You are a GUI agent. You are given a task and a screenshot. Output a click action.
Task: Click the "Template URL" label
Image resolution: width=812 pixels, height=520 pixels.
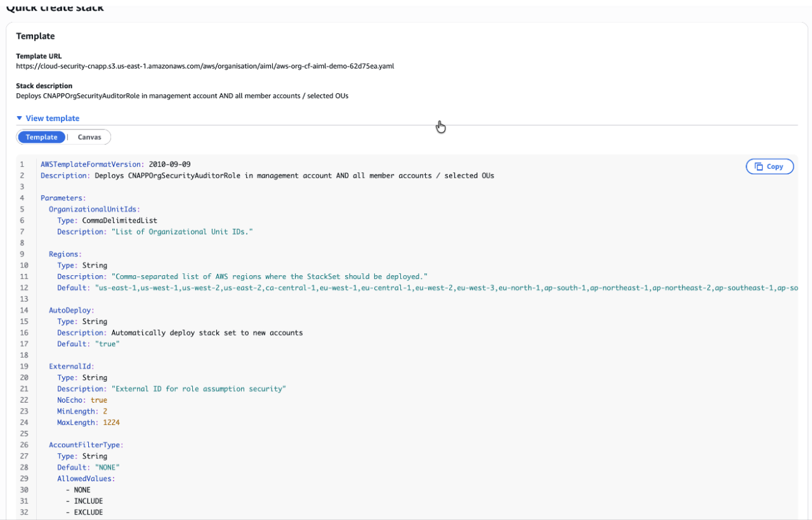[39, 56]
